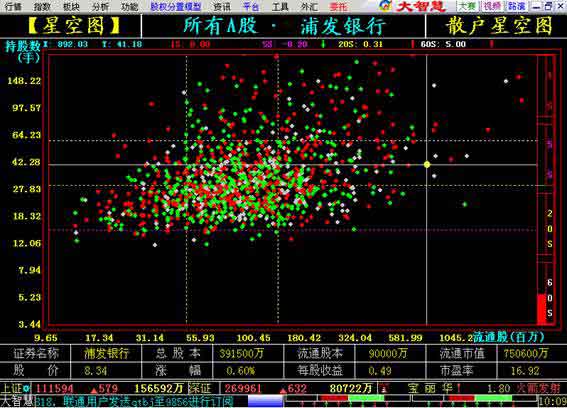The image size is (567, 408).
Task: Open the 平台 menu
Action: pyautogui.click(x=251, y=6)
